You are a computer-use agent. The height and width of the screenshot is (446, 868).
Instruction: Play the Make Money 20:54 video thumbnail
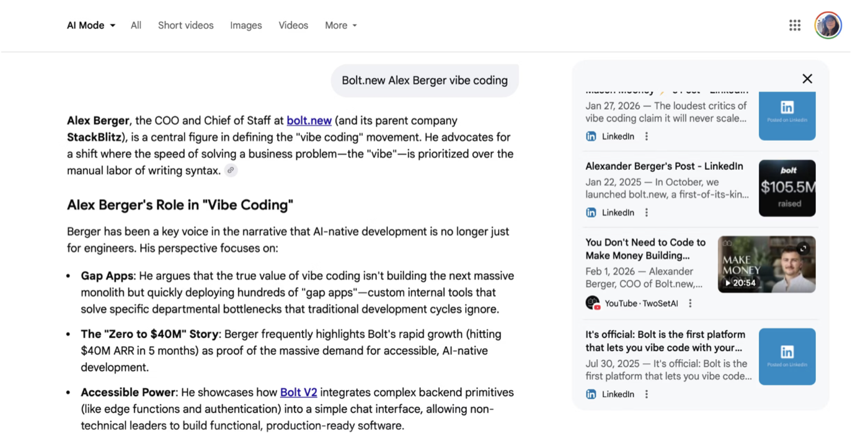(x=766, y=264)
